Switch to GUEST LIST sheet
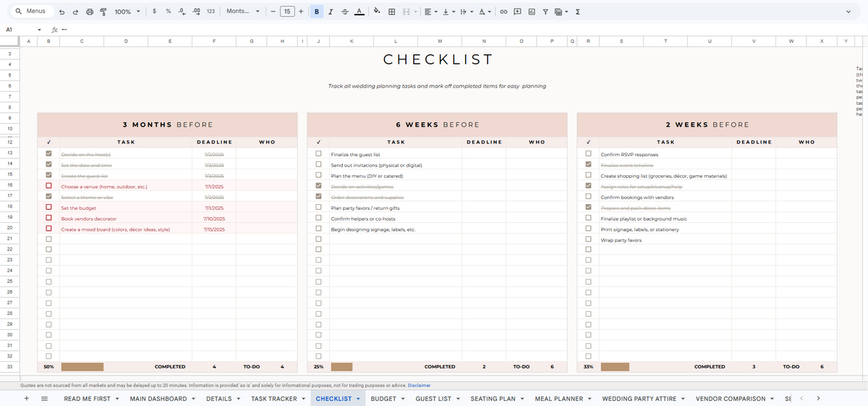Viewport: 868px width, 406px height. click(x=433, y=399)
